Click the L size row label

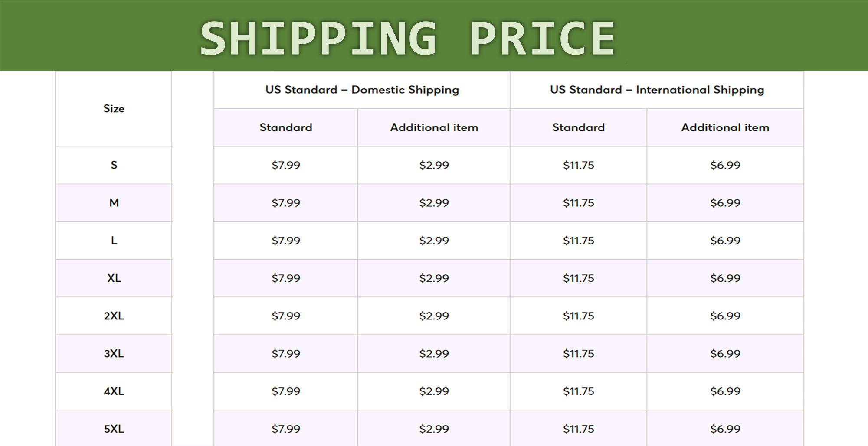(114, 241)
